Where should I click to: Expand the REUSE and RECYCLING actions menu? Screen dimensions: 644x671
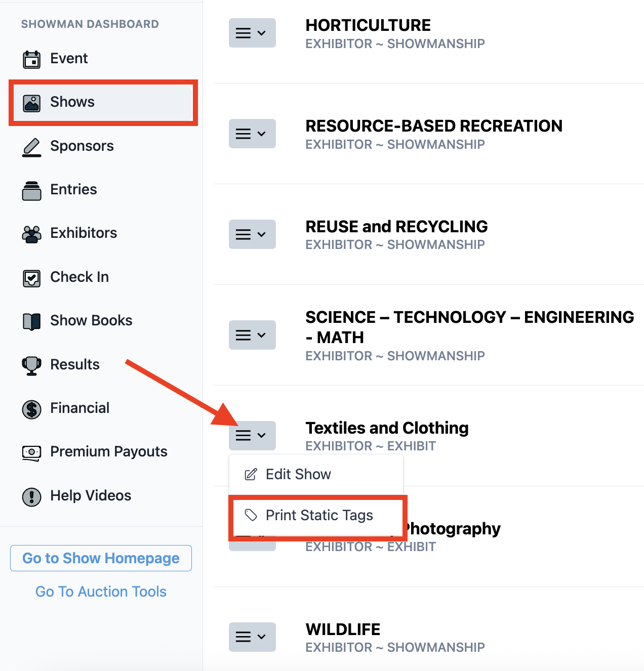point(252,234)
